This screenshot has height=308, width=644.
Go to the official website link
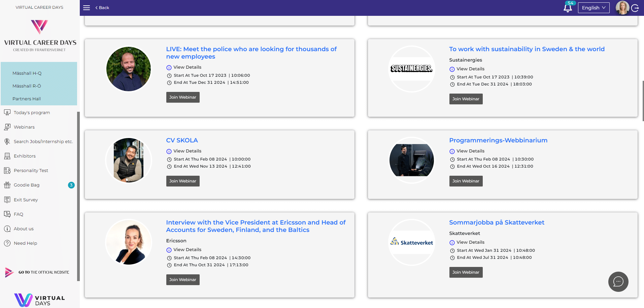click(43, 272)
